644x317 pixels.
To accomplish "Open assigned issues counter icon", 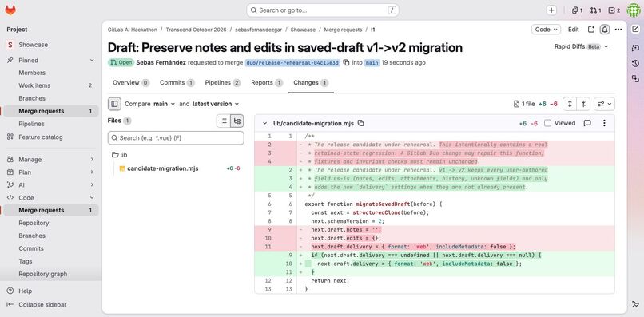I will click(577, 10).
